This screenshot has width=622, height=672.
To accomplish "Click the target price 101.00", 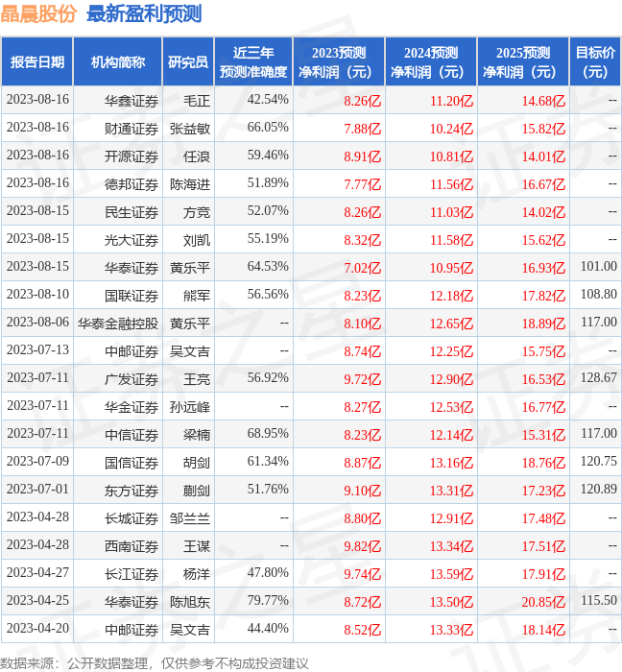I will click(x=598, y=266).
